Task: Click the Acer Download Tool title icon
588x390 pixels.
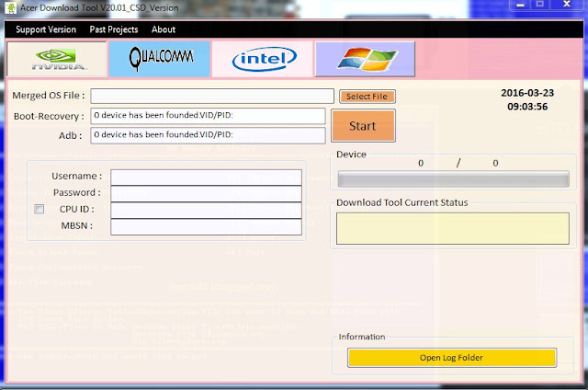Action: coord(10,7)
